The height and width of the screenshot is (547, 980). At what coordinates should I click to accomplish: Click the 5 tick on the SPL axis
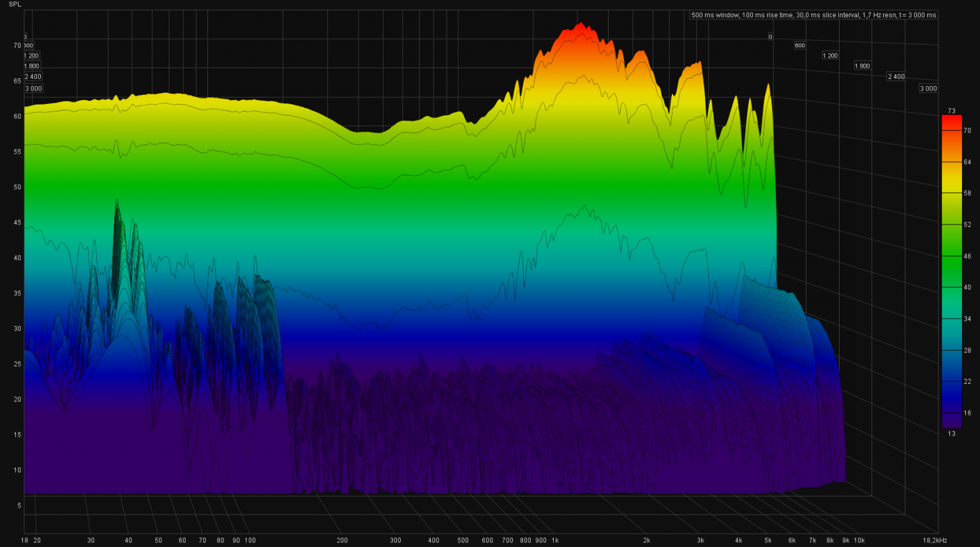tap(19, 506)
